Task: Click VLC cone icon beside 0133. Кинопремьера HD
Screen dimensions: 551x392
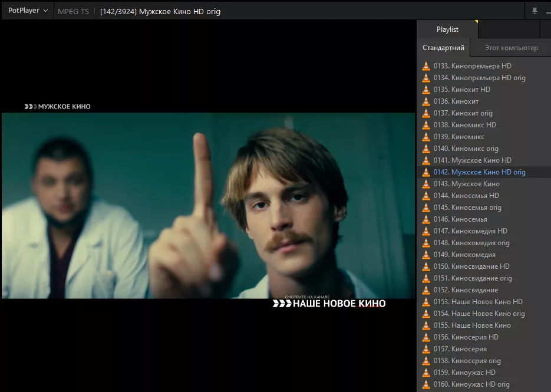Action: click(x=426, y=66)
